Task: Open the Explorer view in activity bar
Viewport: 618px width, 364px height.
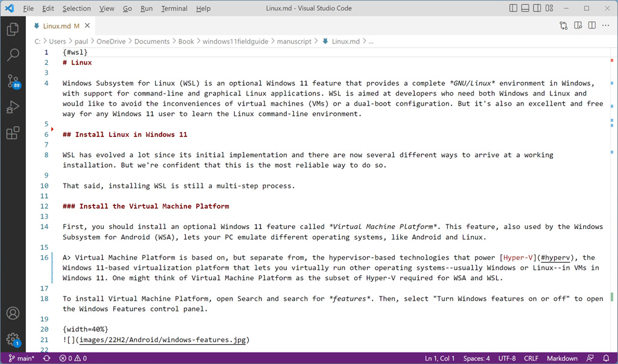Action: click(13, 29)
